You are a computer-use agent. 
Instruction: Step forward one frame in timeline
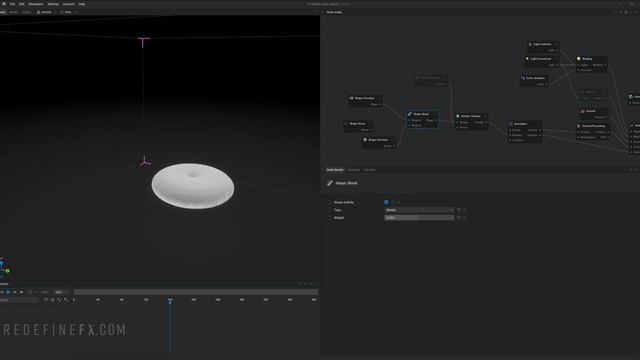[15, 292]
